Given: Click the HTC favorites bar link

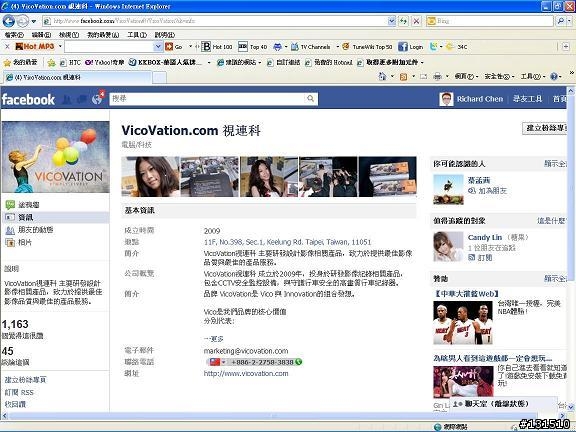Looking at the screenshot, I should [x=71, y=63].
